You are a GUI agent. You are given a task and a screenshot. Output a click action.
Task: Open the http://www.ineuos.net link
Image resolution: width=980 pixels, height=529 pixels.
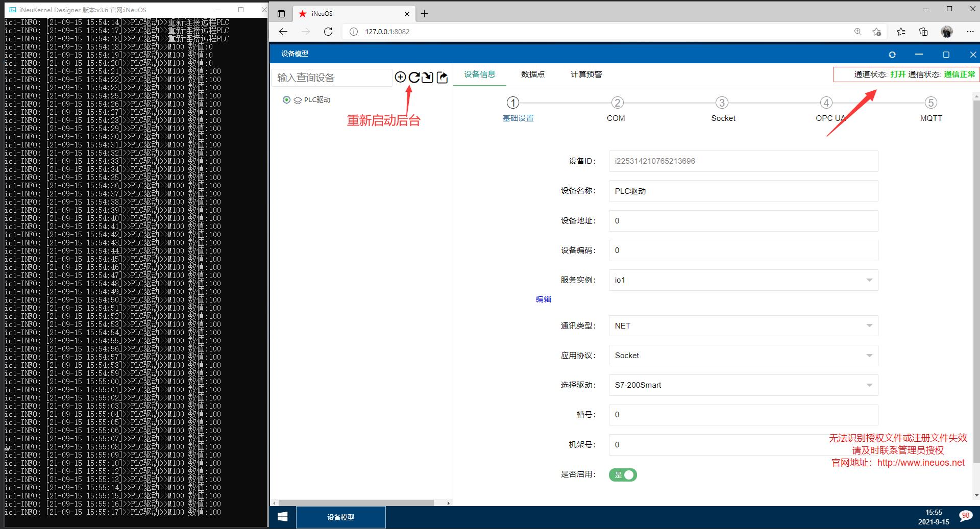point(921,463)
